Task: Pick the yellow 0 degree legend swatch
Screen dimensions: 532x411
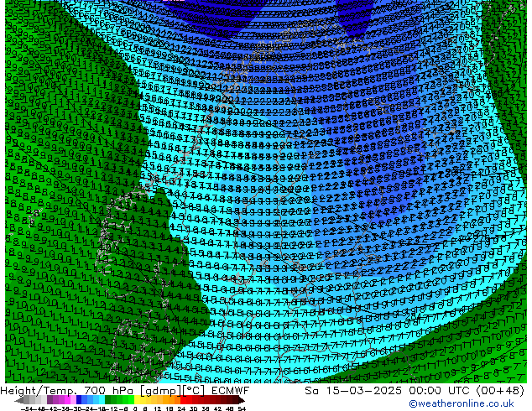Action: click(x=137, y=400)
